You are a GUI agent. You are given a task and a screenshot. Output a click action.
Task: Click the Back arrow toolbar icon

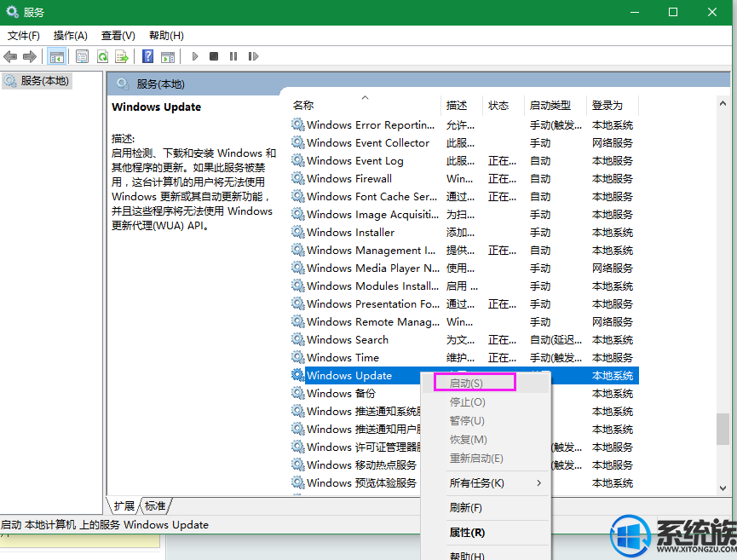(10, 57)
